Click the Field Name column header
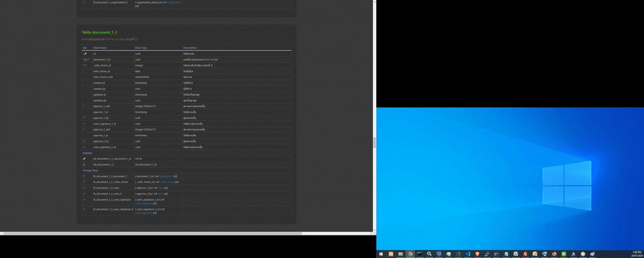Screen dimensions: 644x258 click(x=100, y=48)
